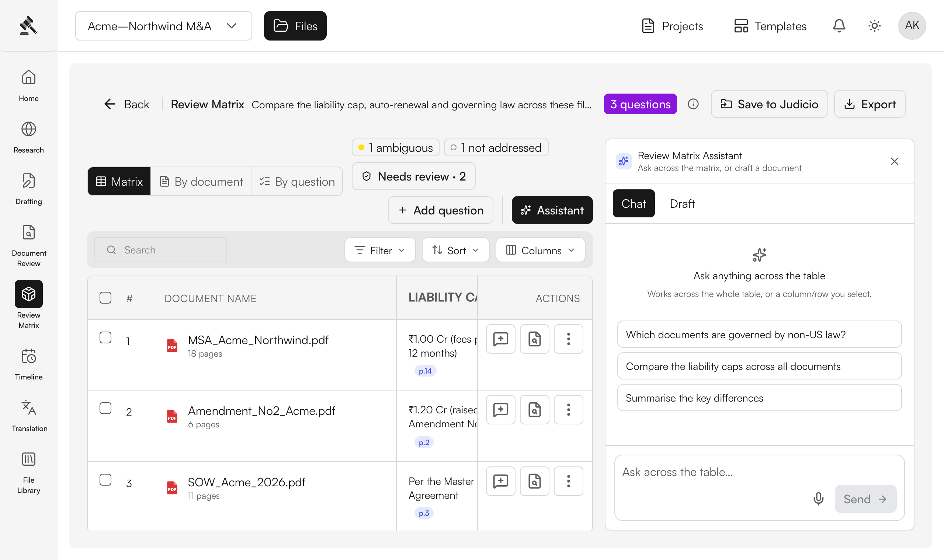Preview document for SOW_Acme_2026.pdf row
Screen dimensions: 944x560
(534, 481)
